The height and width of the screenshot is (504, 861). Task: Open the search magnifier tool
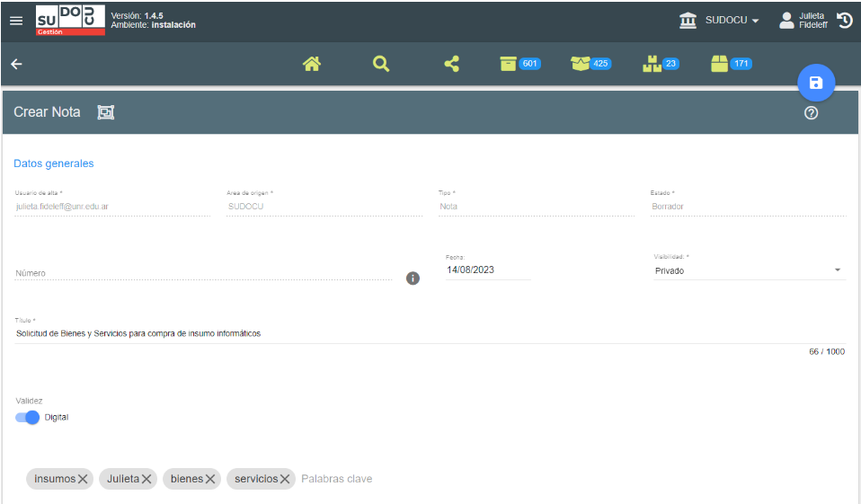click(x=381, y=64)
